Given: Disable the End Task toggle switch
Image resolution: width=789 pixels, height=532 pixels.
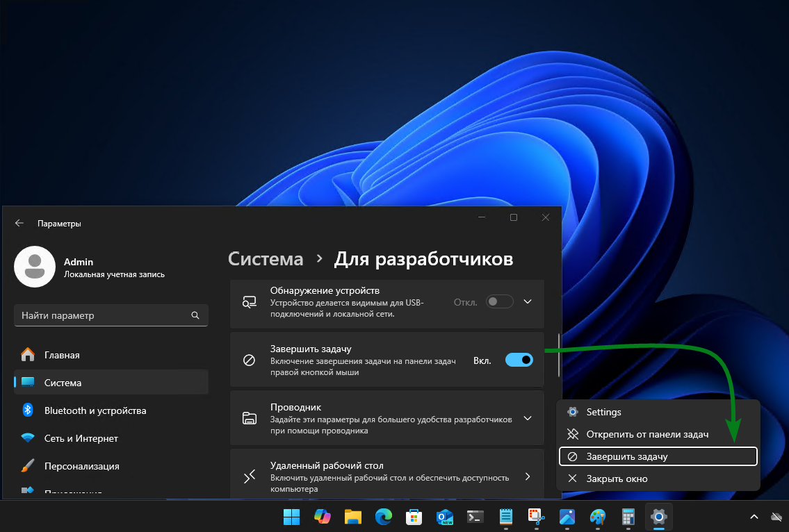Looking at the screenshot, I should coord(519,360).
